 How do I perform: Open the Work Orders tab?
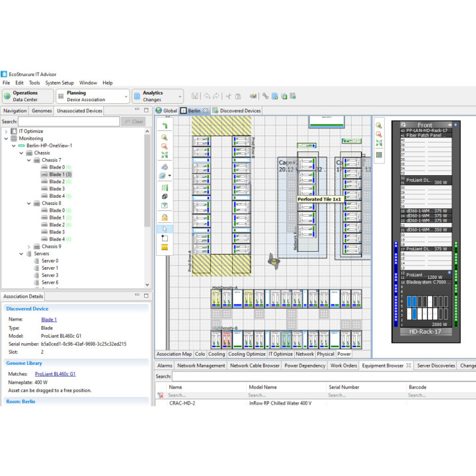pyautogui.click(x=344, y=366)
